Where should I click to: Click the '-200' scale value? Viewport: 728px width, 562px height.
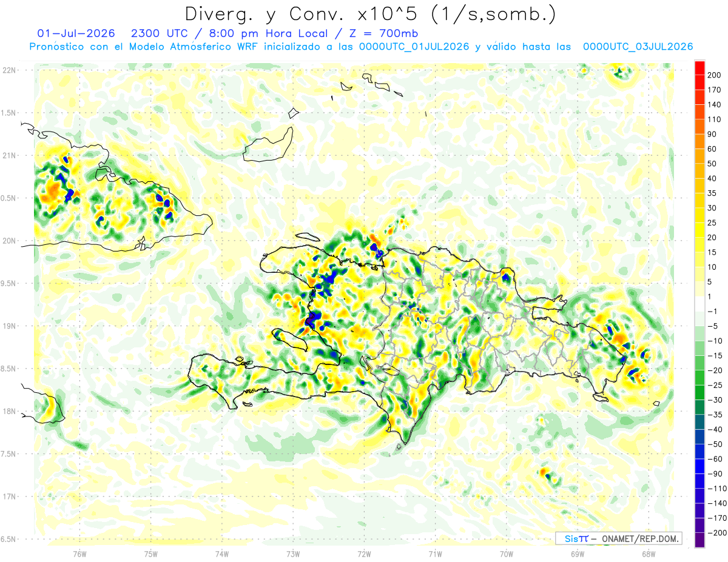(716, 533)
